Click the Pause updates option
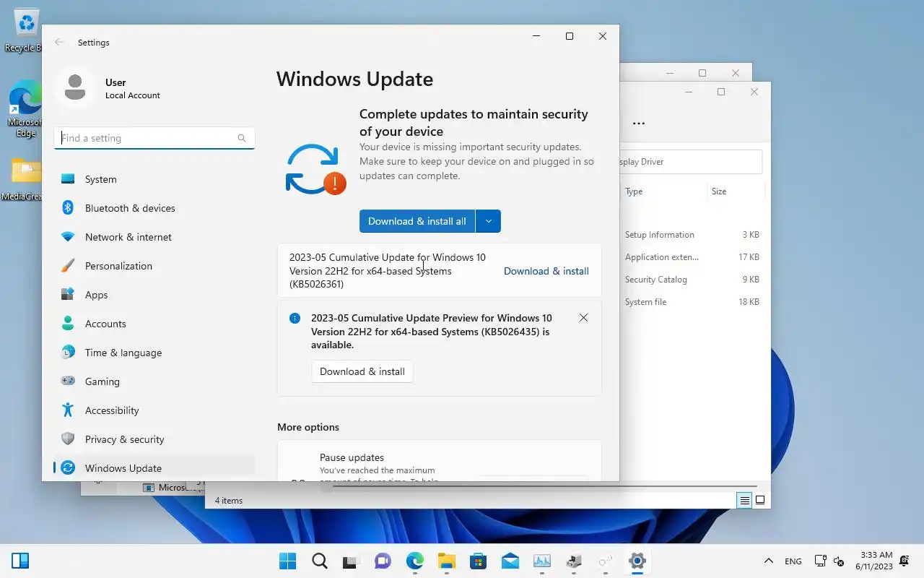Image resolution: width=924 pixels, height=578 pixels. [x=439, y=462]
